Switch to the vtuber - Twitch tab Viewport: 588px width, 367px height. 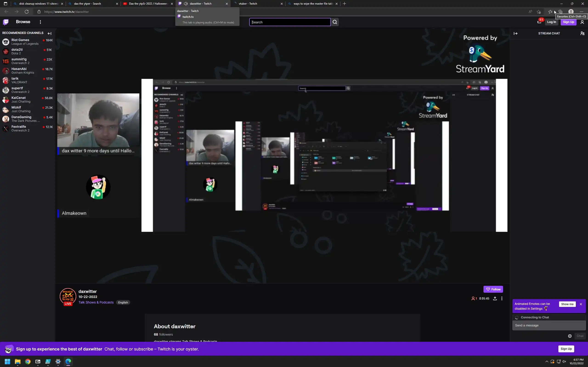pyautogui.click(x=257, y=4)
